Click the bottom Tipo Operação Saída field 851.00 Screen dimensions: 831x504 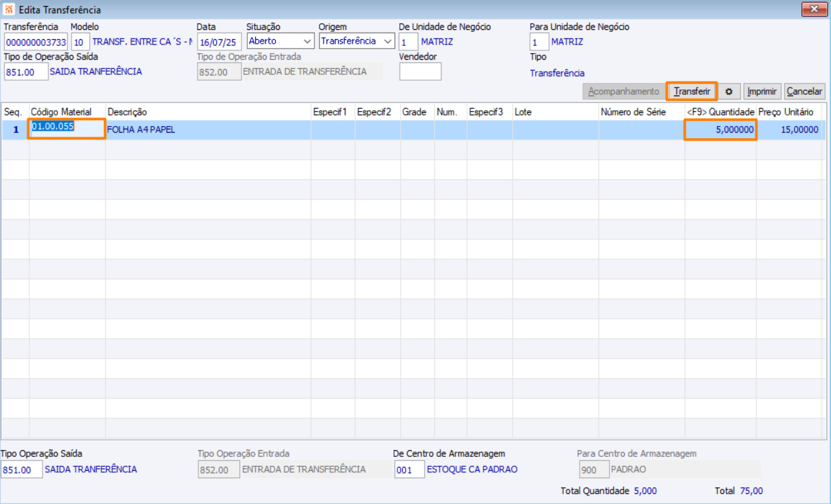21,470
